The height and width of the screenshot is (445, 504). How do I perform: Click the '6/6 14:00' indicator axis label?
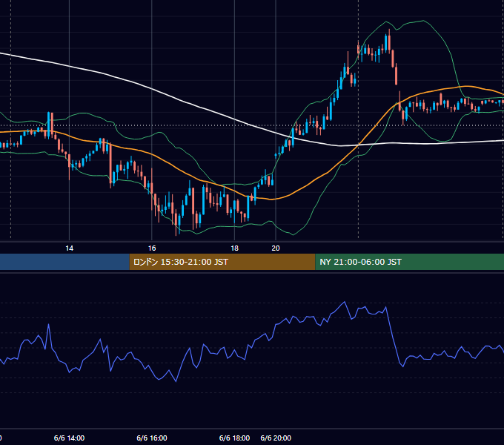pyautogui.click(x=69, y=438)
